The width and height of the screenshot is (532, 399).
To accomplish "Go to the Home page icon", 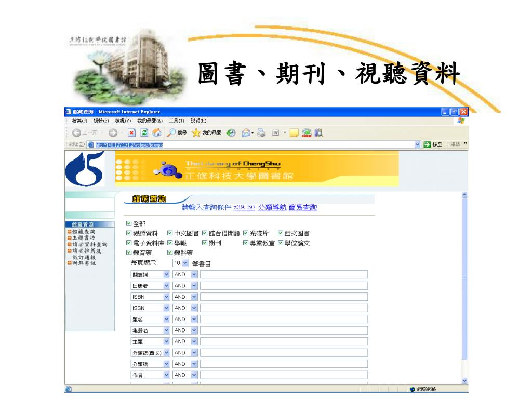I will (x=157, y=132).
